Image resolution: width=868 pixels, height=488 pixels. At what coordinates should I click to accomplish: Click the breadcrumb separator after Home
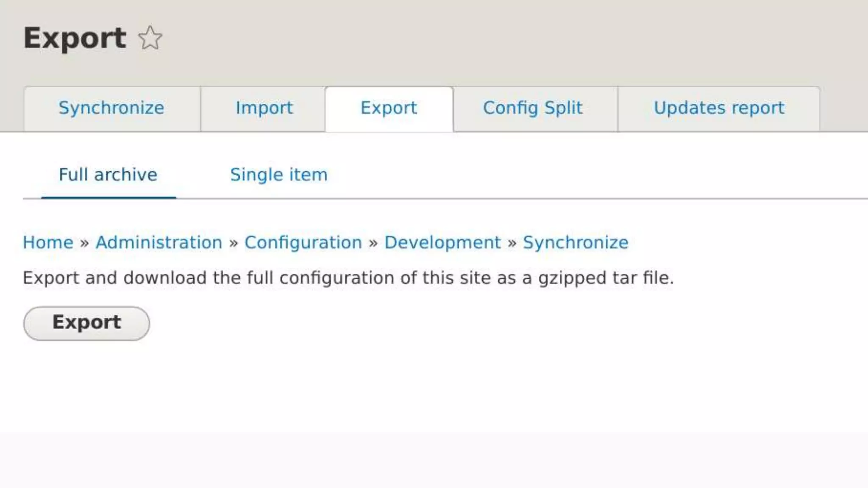click(x=84, y=243)
